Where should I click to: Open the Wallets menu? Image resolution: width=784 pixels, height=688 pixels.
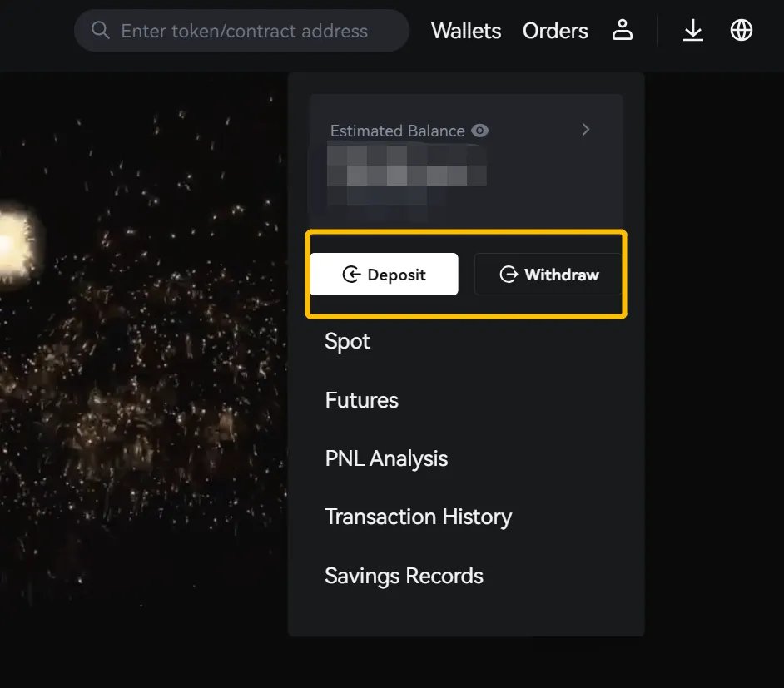coord(466,32)
